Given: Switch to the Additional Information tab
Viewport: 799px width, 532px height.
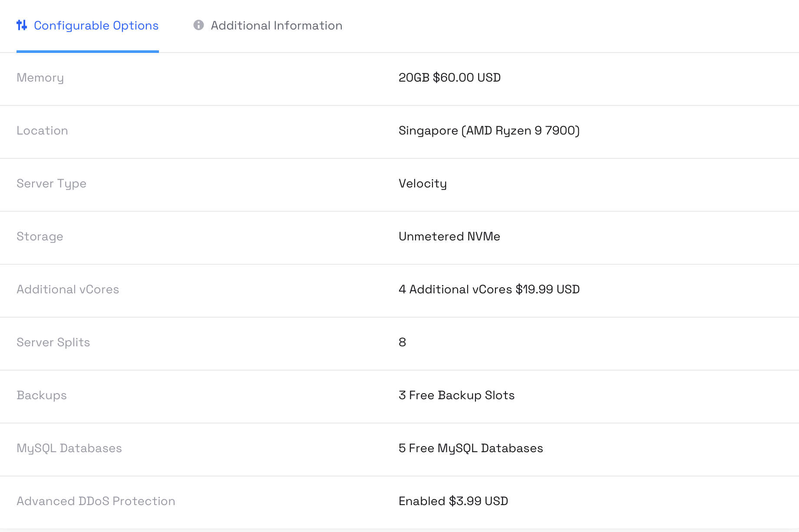Looking at the screenshot, I should click(x=276, y=26).
